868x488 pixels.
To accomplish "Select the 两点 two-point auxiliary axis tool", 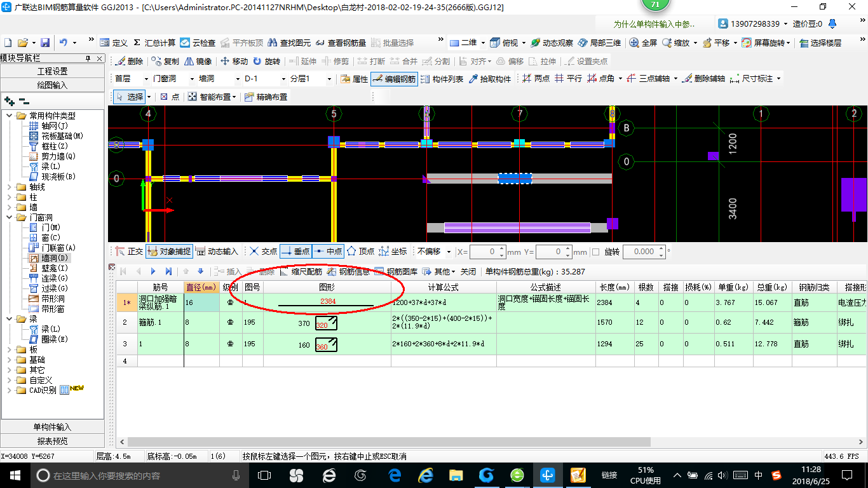I will coord(536,79).
